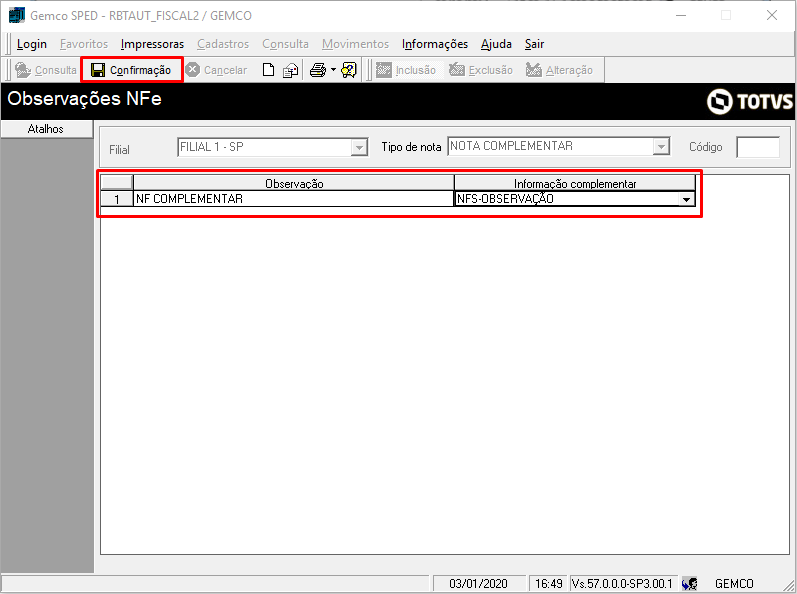This screenshot has width=797, height=594.
Task: Click the Inclusão toolbar button
Action: click(406, 70)
